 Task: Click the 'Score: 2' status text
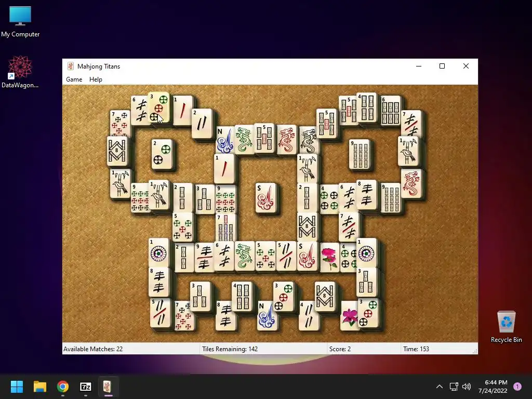340,349
